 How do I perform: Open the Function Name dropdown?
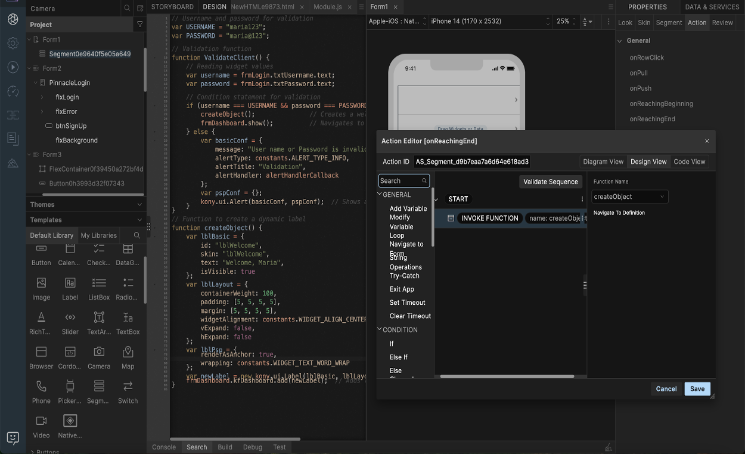click(629, 197)
